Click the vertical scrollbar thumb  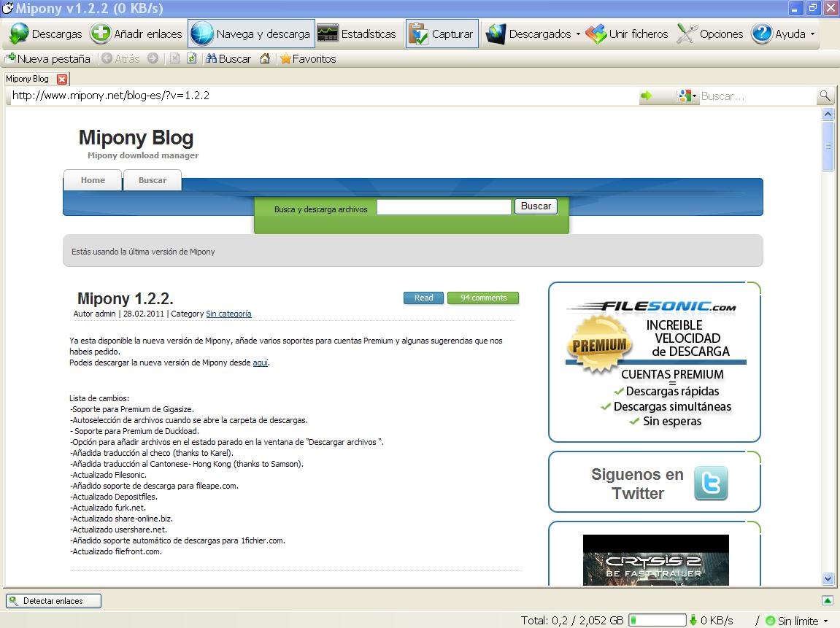[x=828, y=146]
